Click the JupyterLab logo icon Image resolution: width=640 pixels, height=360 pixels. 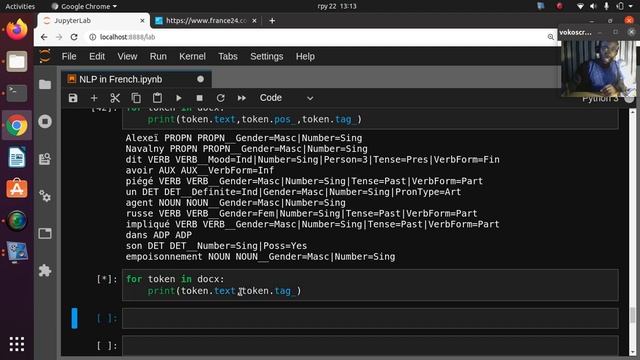(x=45, y=56)
